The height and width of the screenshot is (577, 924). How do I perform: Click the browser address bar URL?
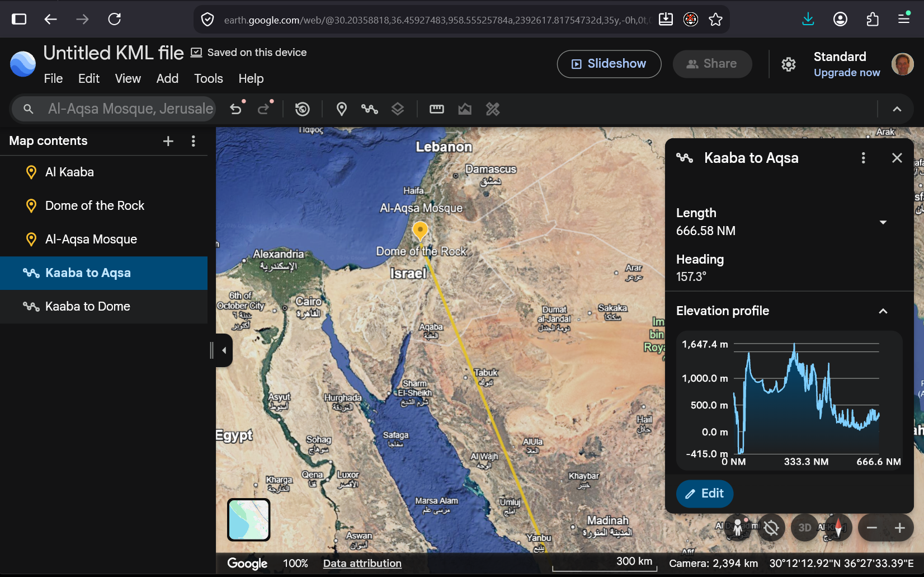pos(436,20)
